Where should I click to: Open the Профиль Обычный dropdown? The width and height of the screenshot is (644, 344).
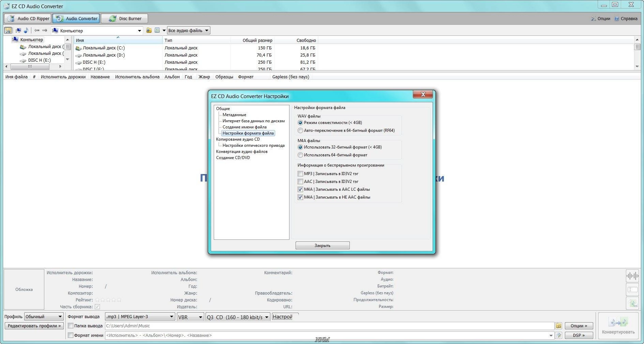[x=44, y=316]
